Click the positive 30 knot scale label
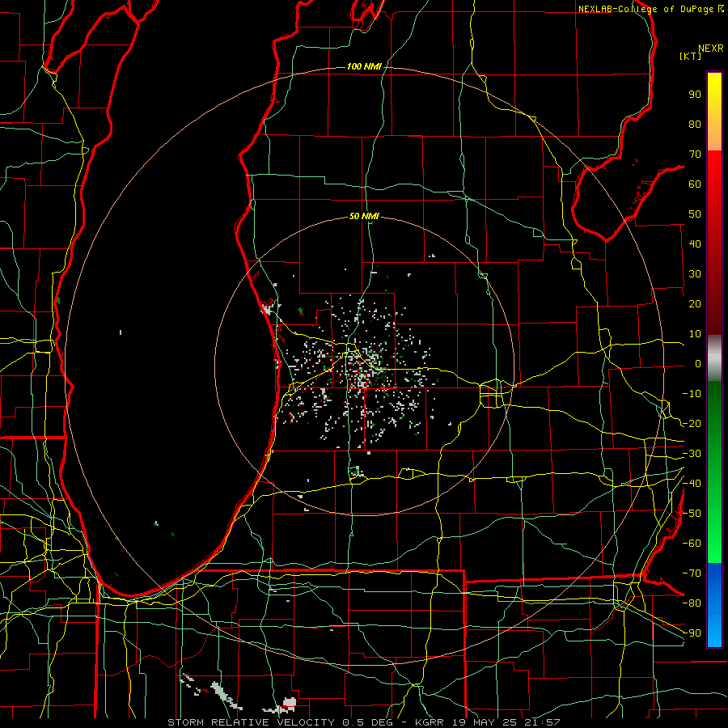The width and height of the screenshot is (728, 728). tap(695, 274)
